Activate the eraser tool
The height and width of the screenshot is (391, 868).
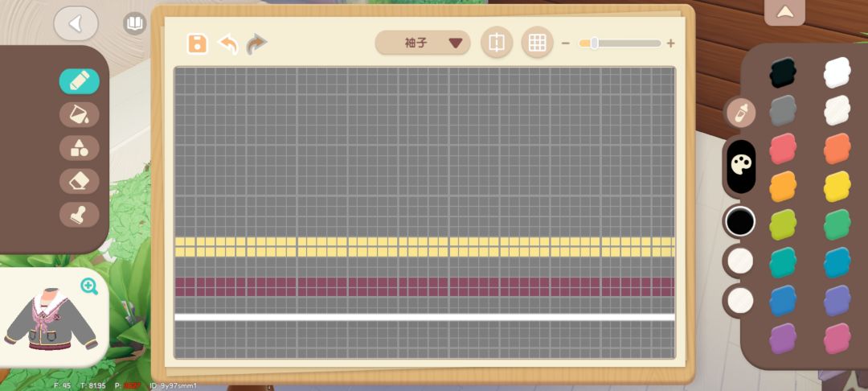click(x=79, y=181)
